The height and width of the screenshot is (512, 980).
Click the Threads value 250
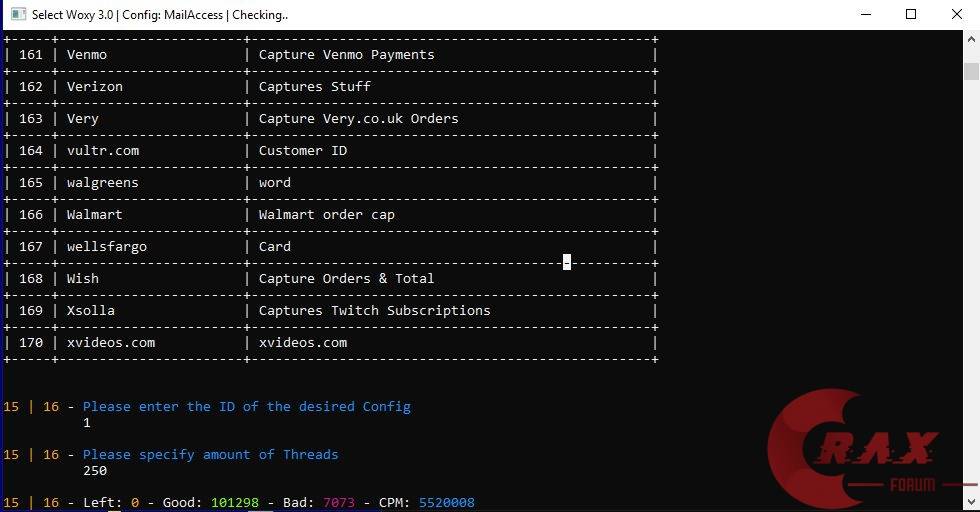[x=95, y=471]
